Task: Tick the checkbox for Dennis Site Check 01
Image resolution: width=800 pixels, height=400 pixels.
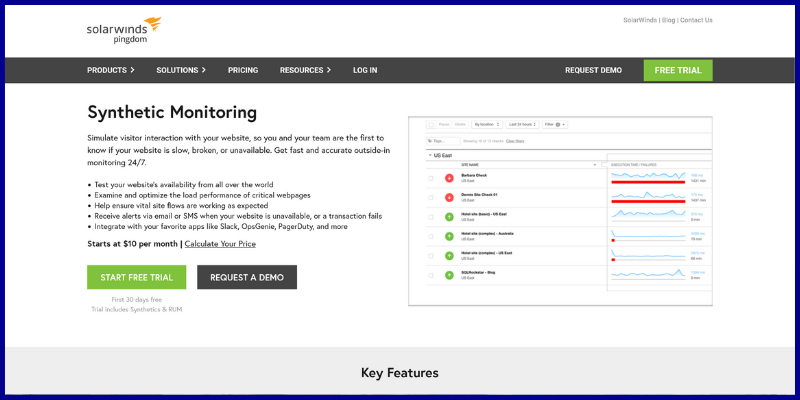Action: pyautogui.click(x=431, y=197)
